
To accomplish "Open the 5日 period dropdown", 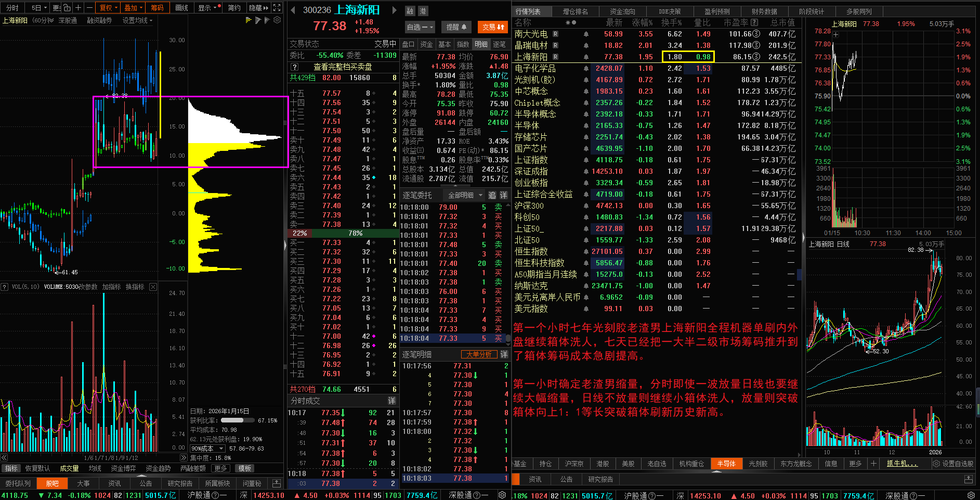I will click(38, 8).
